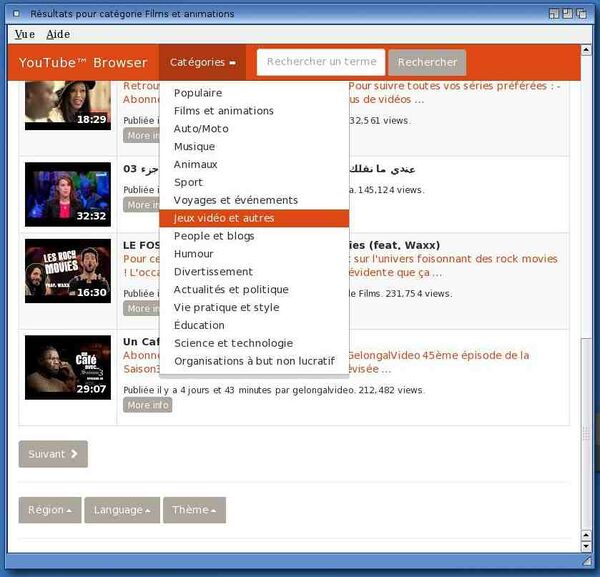Expand the Language dropdown
The image size is (600, 577).
[122, 510]
